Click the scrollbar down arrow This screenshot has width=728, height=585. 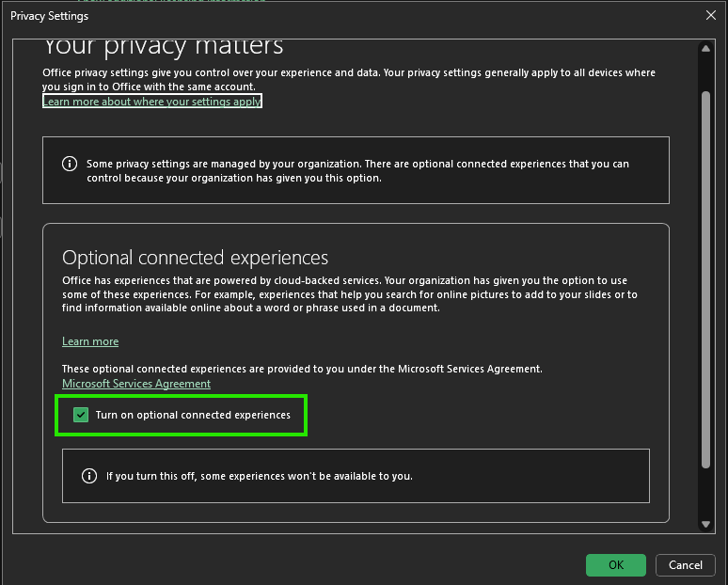(705, 524)
